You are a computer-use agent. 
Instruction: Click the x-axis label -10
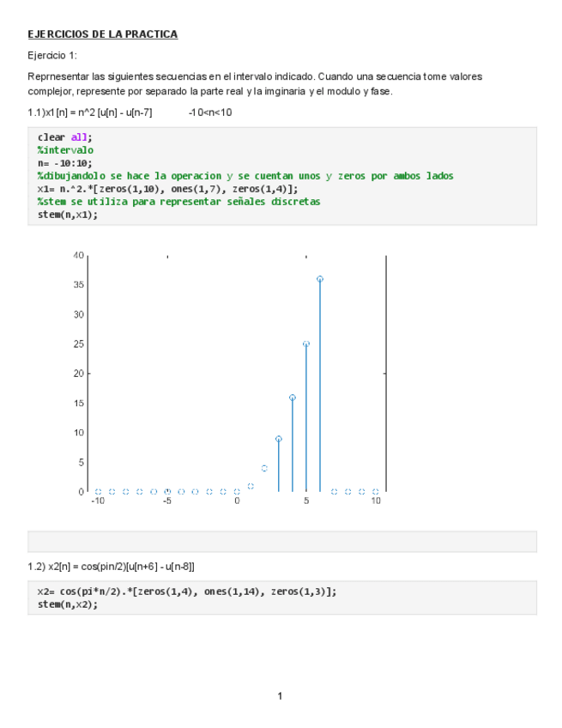pyautogui.click(x=98, y=501)
